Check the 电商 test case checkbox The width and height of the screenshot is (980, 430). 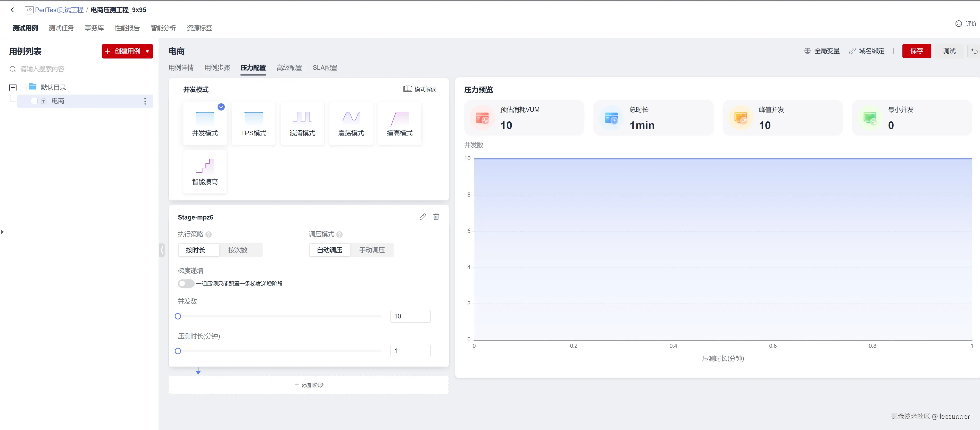pos(34,101)
